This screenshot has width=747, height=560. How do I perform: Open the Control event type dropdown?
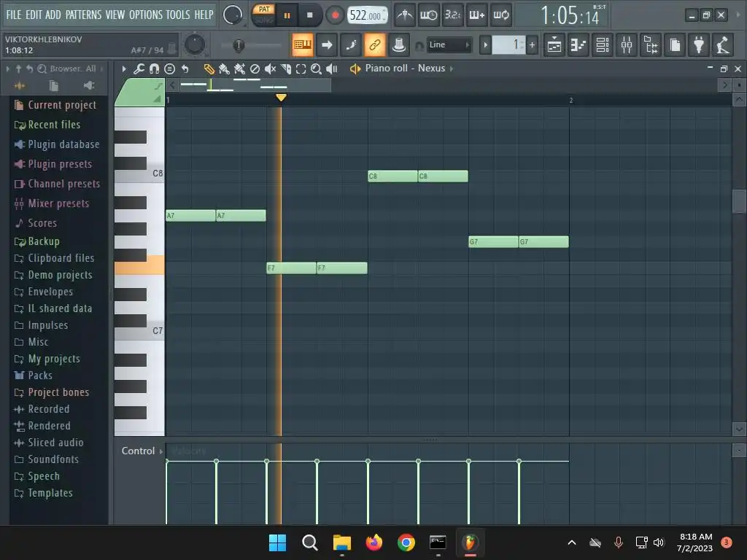pos(142,451)
